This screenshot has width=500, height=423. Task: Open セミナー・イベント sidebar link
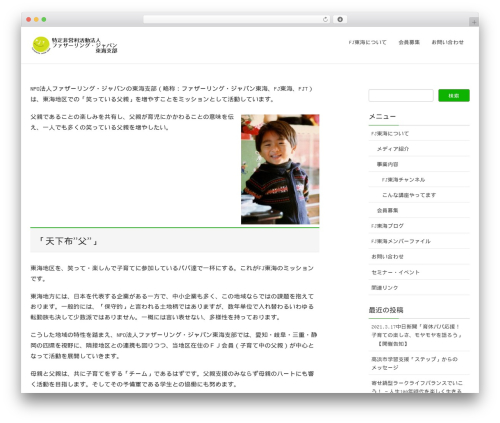point(395,272)
